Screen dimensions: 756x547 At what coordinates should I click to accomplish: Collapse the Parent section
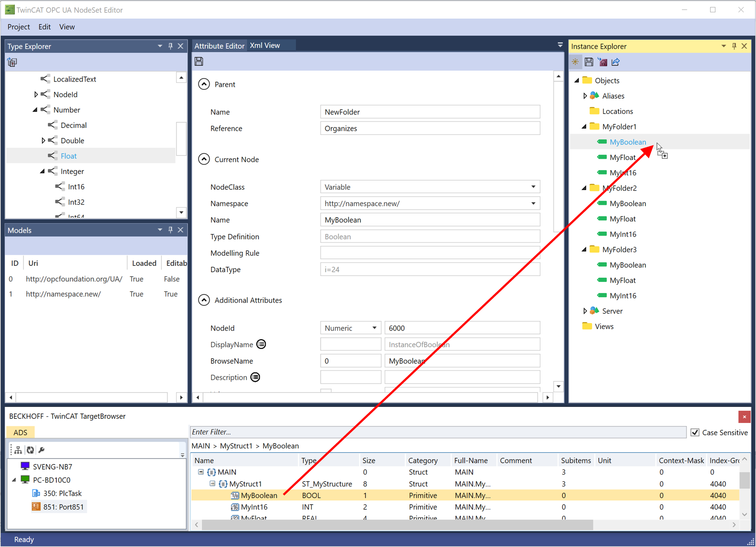tap(204, 84)
